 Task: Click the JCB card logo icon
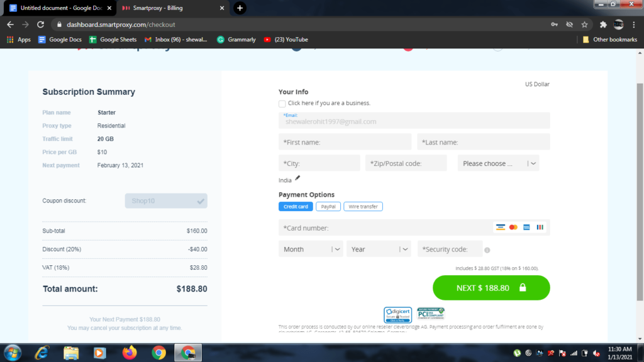pyautogui.click(x=540, y=228)
